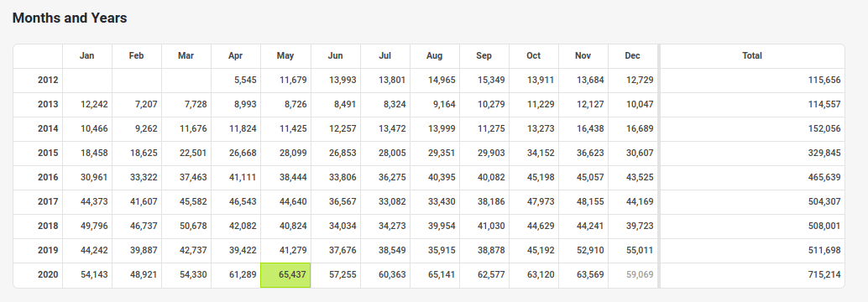Click the Oct column header
Screen dimensions: 868x302
pos(534,56)
